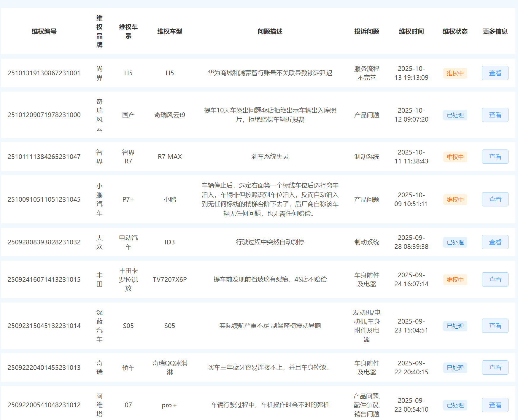The width and height of the screenshot is (518, 420).
Task: Select the 奇瑞风云t9 model cell
Action: coord(170,115)
